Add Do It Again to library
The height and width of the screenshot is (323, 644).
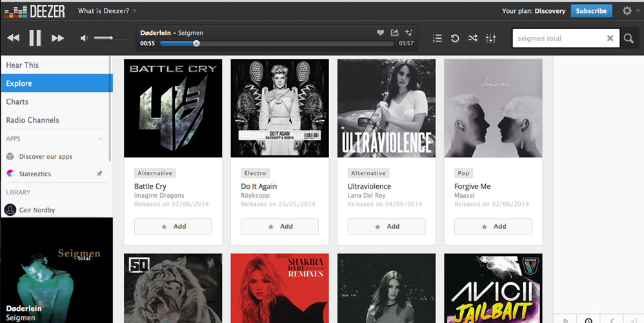point(279,227)
